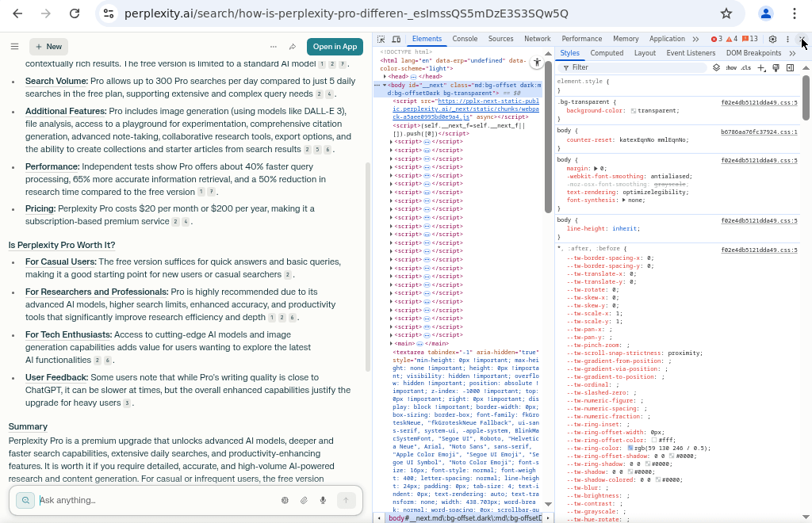Open the accessibility tree view button
Image resolution: width=812 pixels, height=523 pixels.
click(x=537, y=63)
